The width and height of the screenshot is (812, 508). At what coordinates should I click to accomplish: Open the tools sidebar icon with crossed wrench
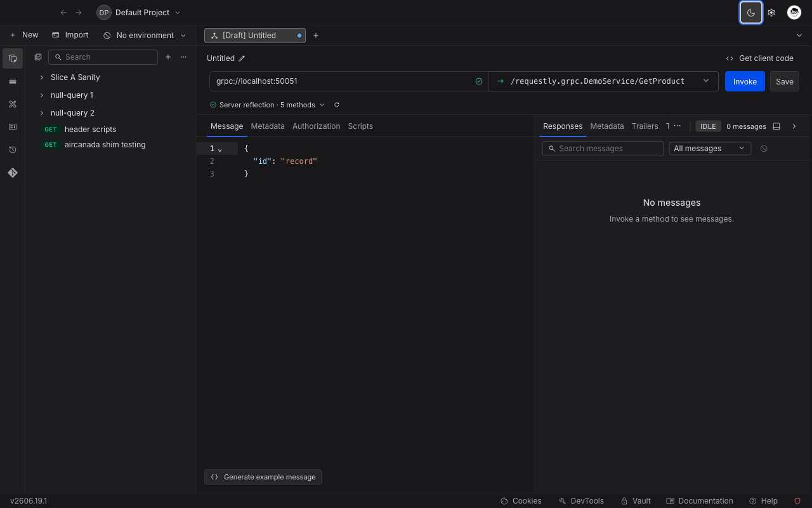[x=13, y=104]
